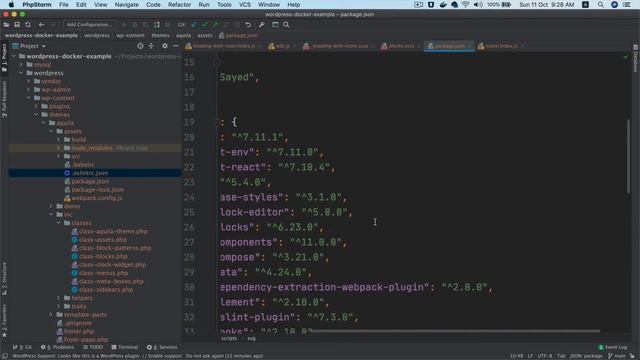This screenshot has width=640, height=360.
Task: Click the volume menu bar icon
Action: tap(478, 4)
